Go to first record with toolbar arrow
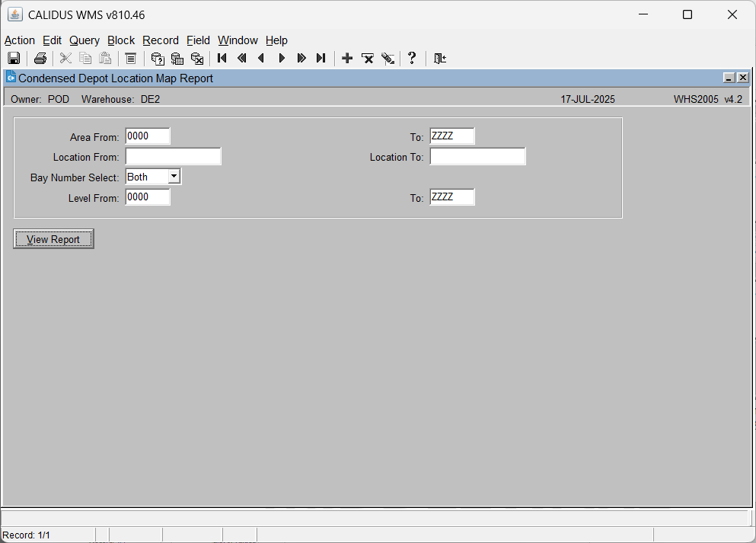Screen dimensions: 756x543 point(222,59)
